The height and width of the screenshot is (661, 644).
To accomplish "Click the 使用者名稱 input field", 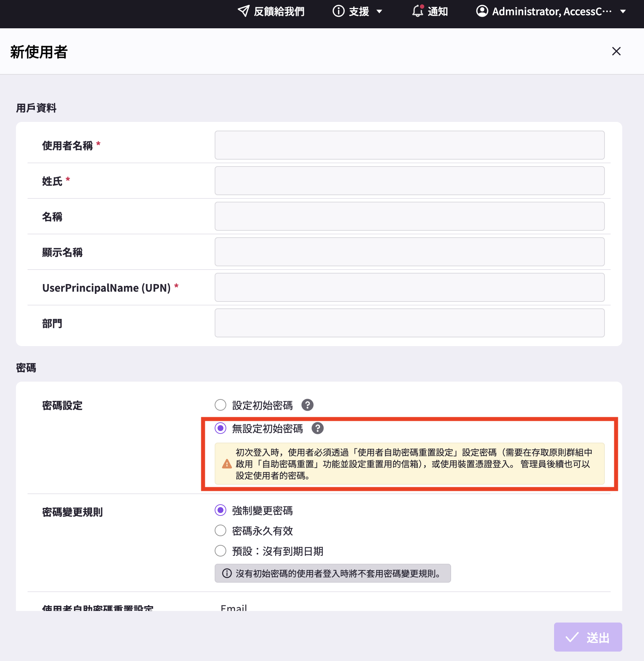I will pos(409,145).
